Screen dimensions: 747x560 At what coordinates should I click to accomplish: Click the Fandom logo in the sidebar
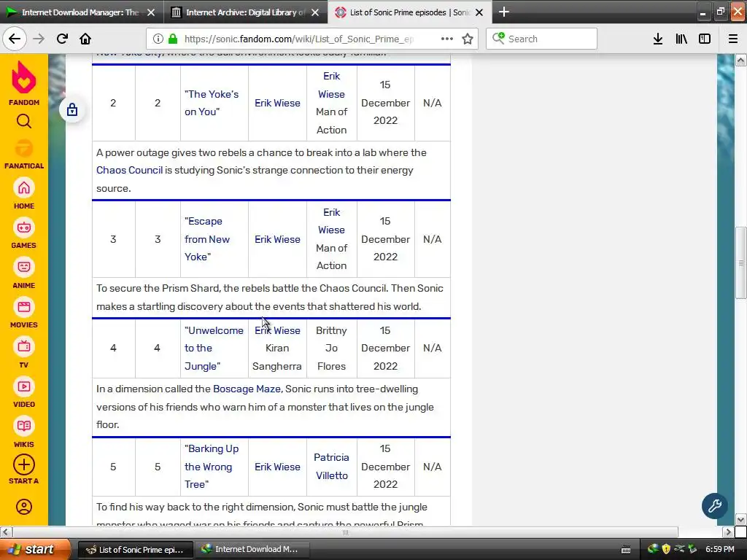pos(24,83)
